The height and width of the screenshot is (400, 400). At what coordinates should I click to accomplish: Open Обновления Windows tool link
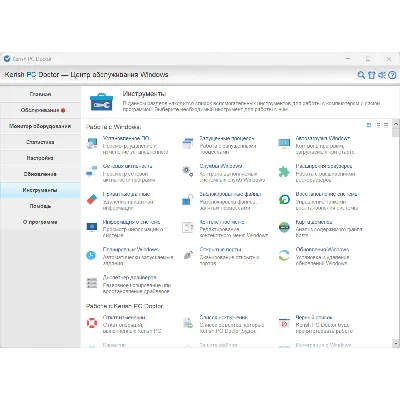pyautogui.click(x=322, y=249)
